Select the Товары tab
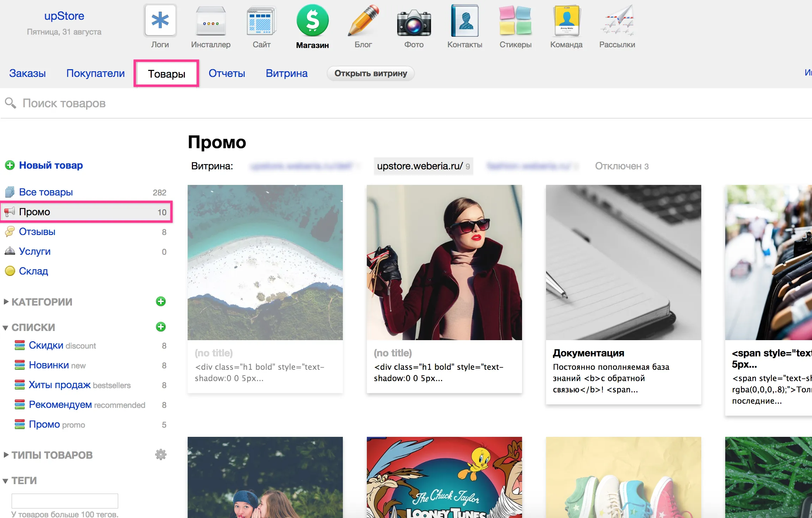Viewport: 812px width, 518px height. (166, 74)
